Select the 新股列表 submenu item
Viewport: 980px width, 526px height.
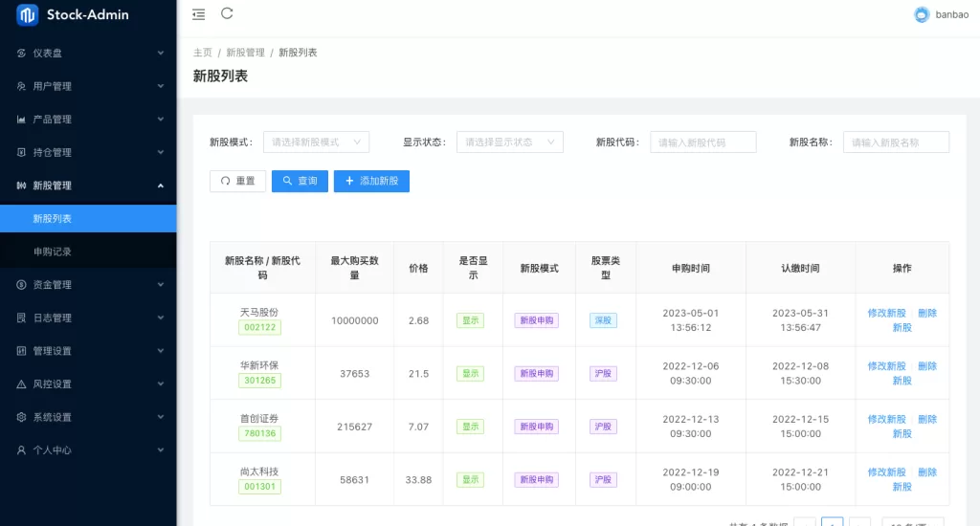click(88, 219)
